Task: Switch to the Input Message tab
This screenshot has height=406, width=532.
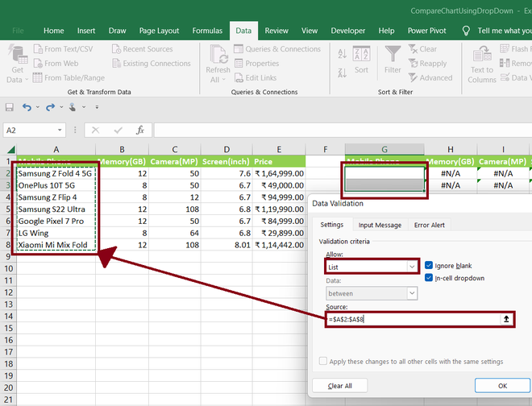Action: 380,225
